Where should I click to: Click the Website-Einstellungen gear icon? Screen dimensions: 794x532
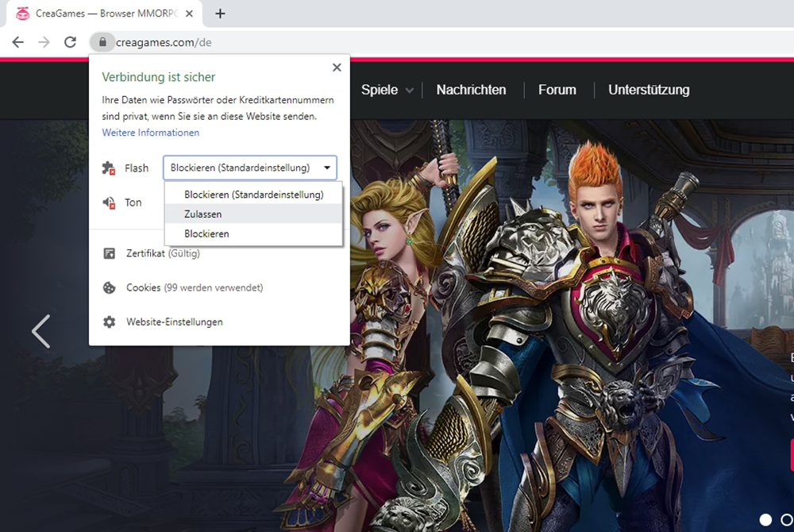[x=110, y=322]
